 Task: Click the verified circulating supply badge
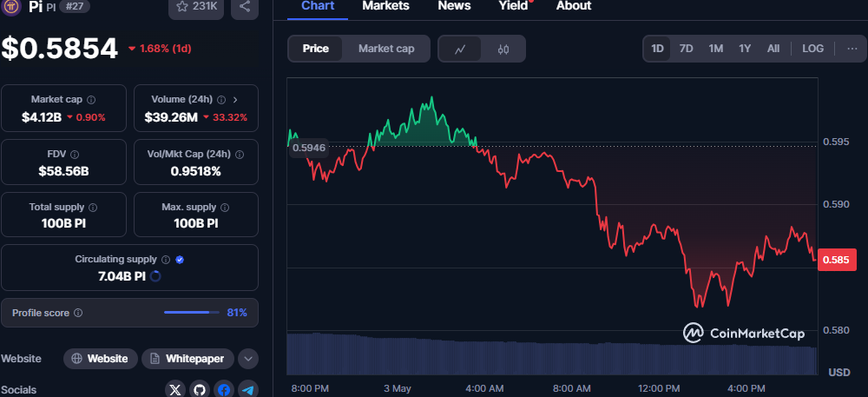(x=180, y=259)
